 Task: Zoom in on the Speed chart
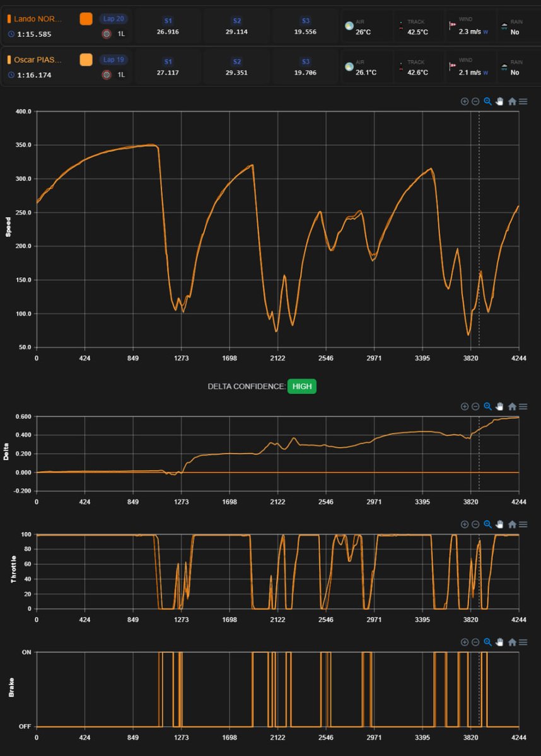[465, 101]
